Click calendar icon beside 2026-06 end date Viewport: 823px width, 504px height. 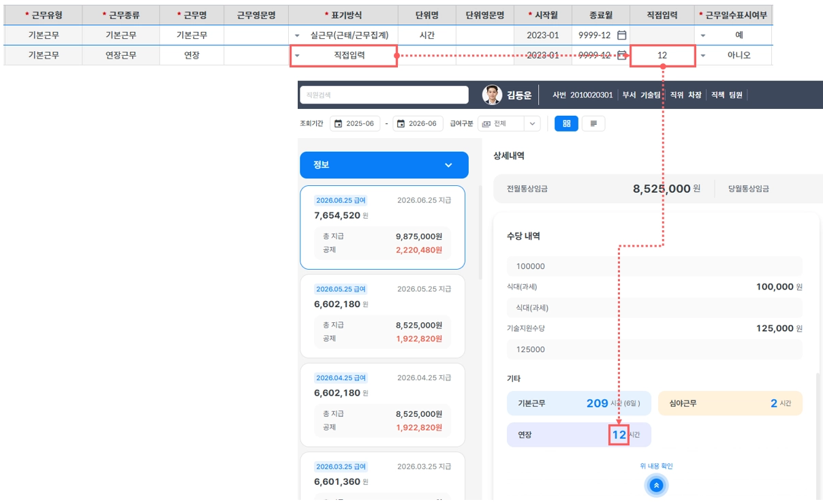pos(401,124)
